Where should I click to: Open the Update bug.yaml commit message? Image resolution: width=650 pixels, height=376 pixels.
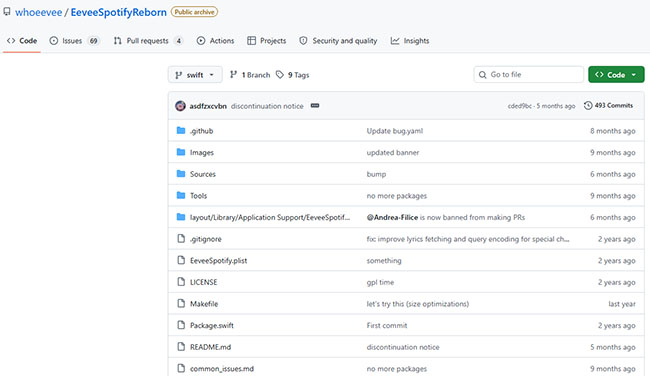[x=395, y=131]
